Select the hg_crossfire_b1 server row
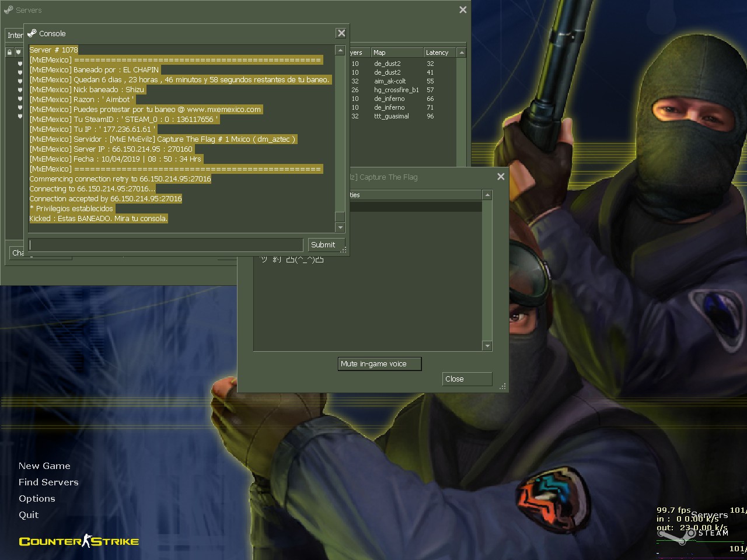The image size is (747, 560). tap(403, 90)
